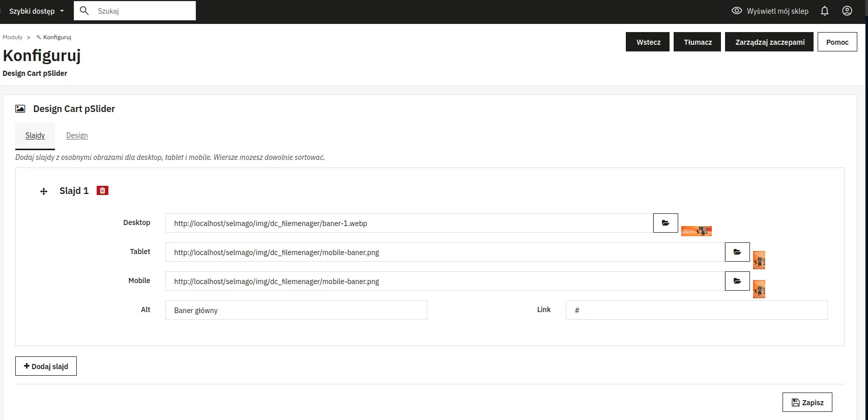868x420 pixels.
Task: Save settings with the Zapisz button
Action: point(807,402)
